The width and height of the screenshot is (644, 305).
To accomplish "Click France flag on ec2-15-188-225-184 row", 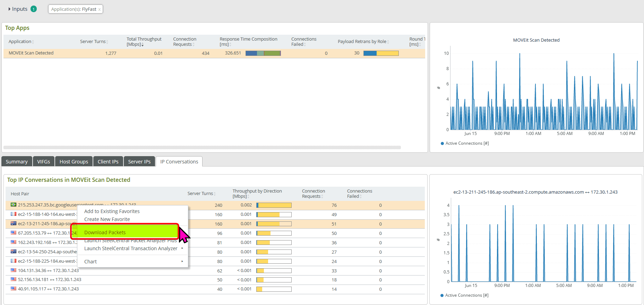I will pos(14,261).
